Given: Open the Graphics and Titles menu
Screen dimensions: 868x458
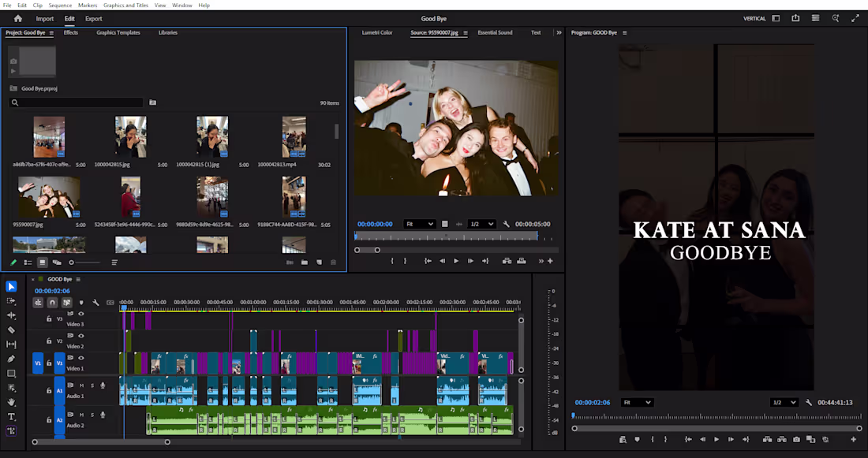Looking at the screenshot, I should point(125,5).
